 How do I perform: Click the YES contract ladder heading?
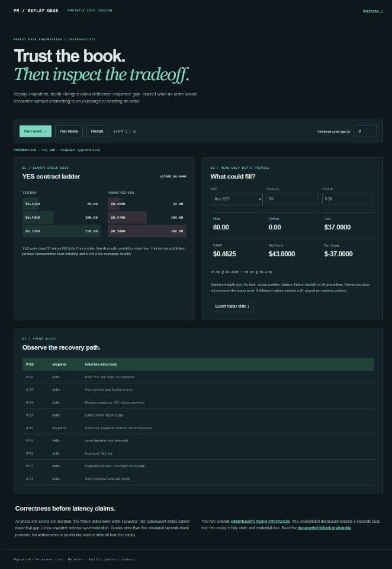[x=51, y=177]
